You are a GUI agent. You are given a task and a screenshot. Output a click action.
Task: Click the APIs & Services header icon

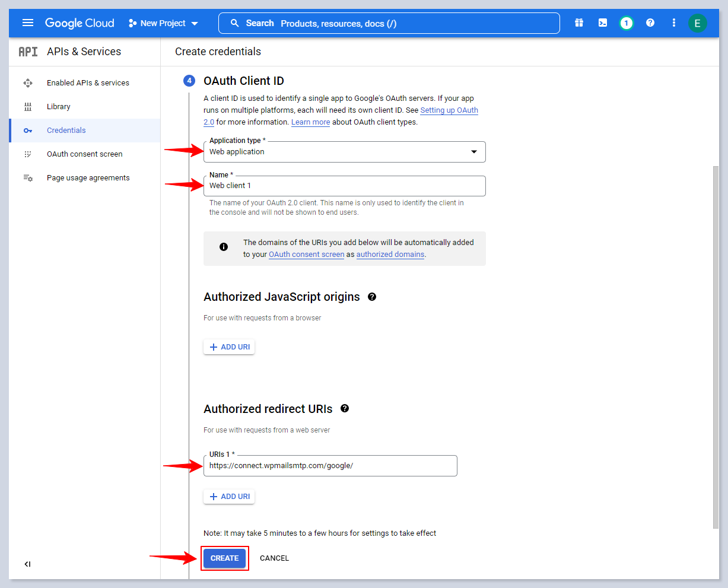28,52
